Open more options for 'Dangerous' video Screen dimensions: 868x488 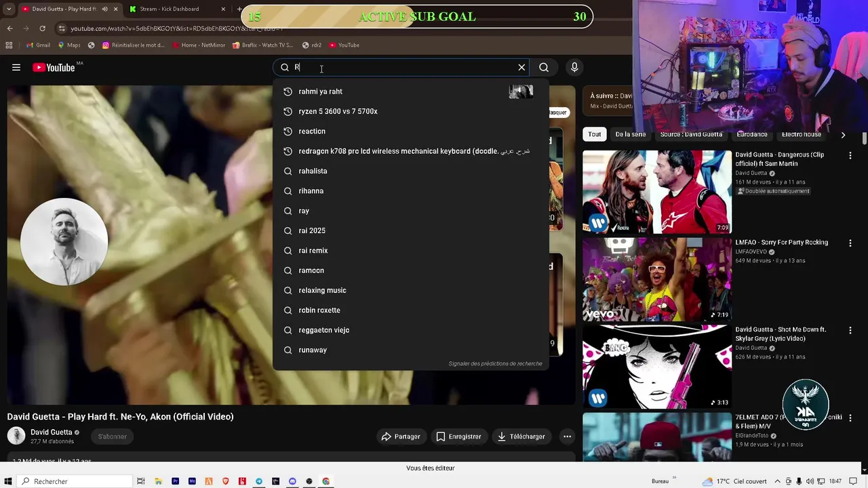tap(850, 156)
